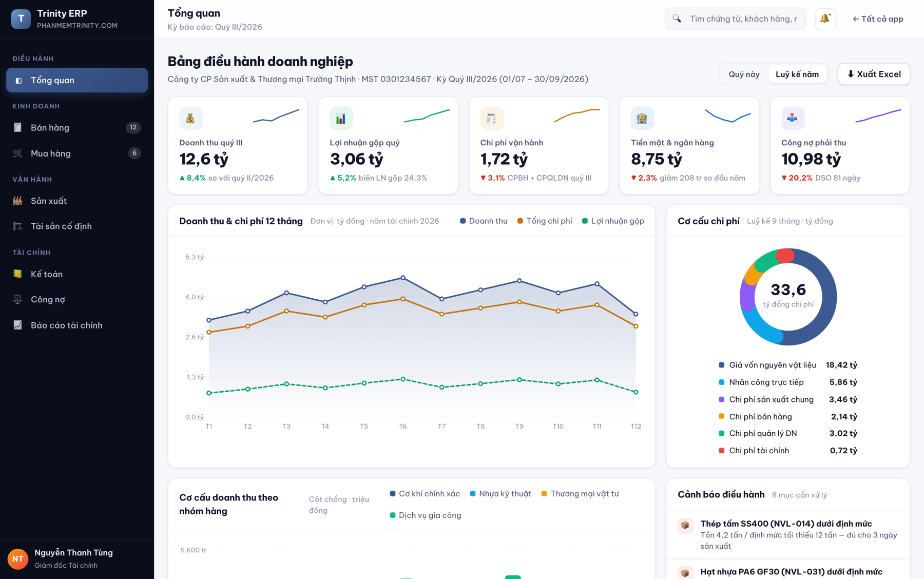924x579 pixels.
Task: Open Hạt nhựa PA6 GF30 (NVL-031) alert
Action: (788, 570)
